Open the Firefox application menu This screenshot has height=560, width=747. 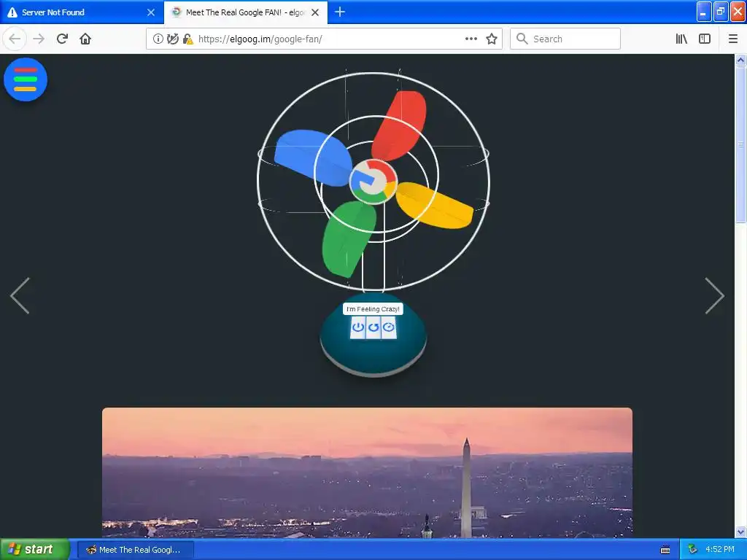732,39
